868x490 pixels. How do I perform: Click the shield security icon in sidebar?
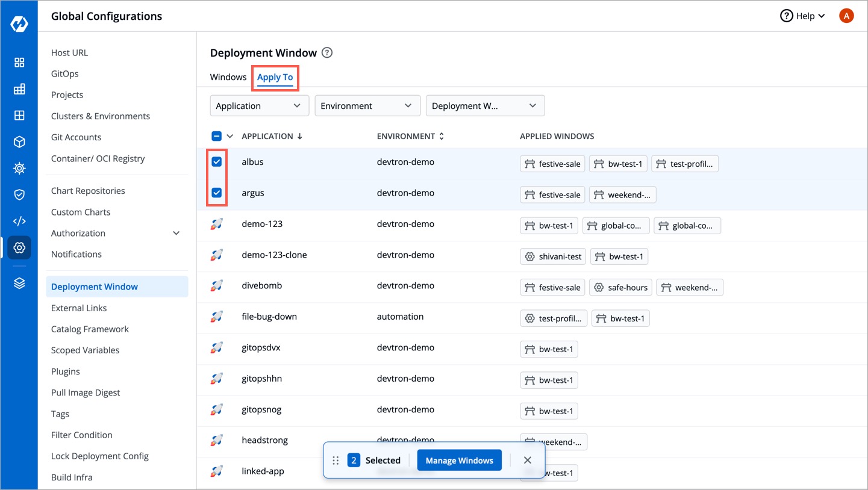[x=19, y=194]
